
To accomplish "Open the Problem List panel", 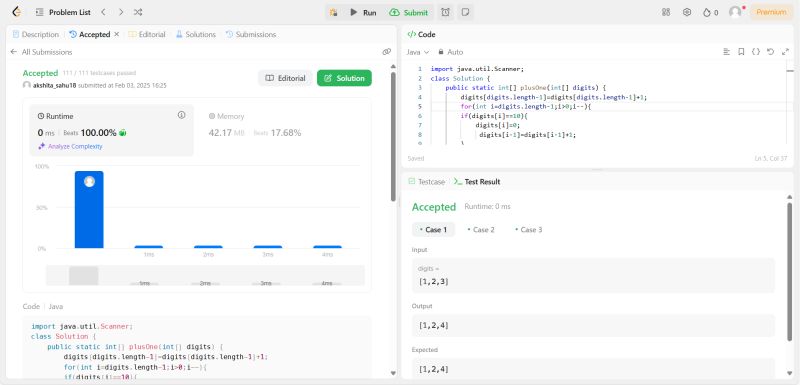I will tap(63, 12).
